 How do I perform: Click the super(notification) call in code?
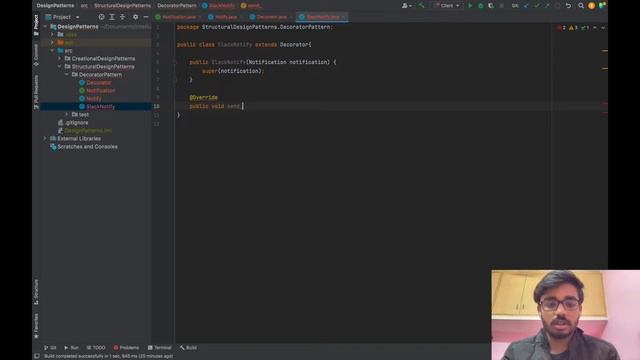point(233,71)
